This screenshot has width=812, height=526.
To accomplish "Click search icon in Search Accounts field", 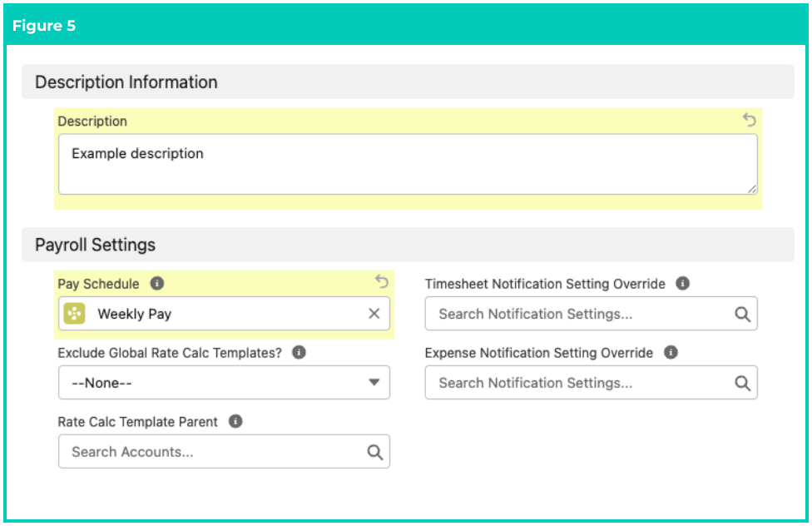I will point(375,452).
